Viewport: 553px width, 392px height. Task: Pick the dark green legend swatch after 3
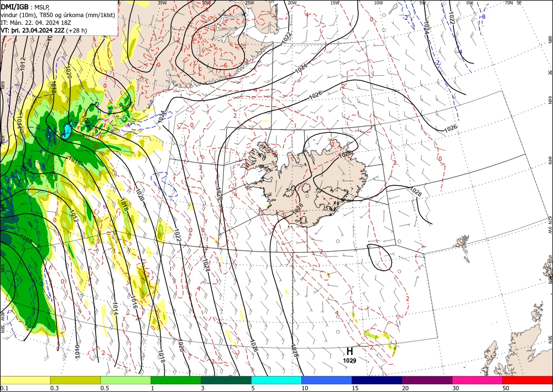point(226,380)
